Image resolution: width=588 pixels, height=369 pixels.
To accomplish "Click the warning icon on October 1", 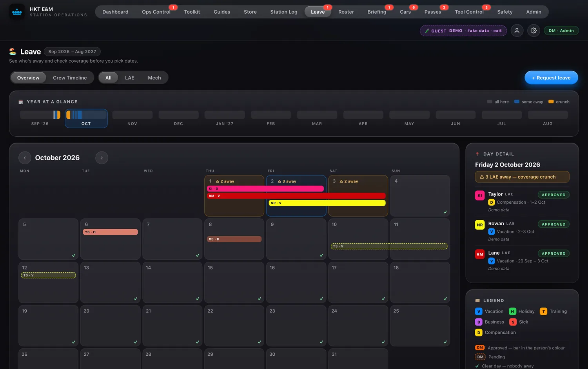I will point(217,181).
